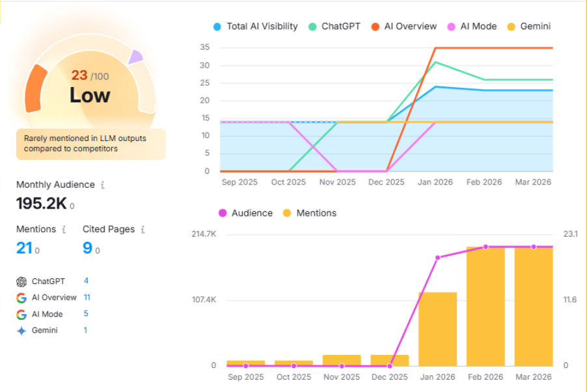Open the AI Overview mentions count 11

point(87,297)
